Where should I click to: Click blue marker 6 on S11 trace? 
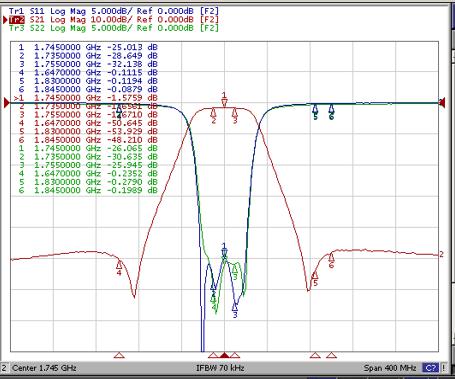pos(331,111)
